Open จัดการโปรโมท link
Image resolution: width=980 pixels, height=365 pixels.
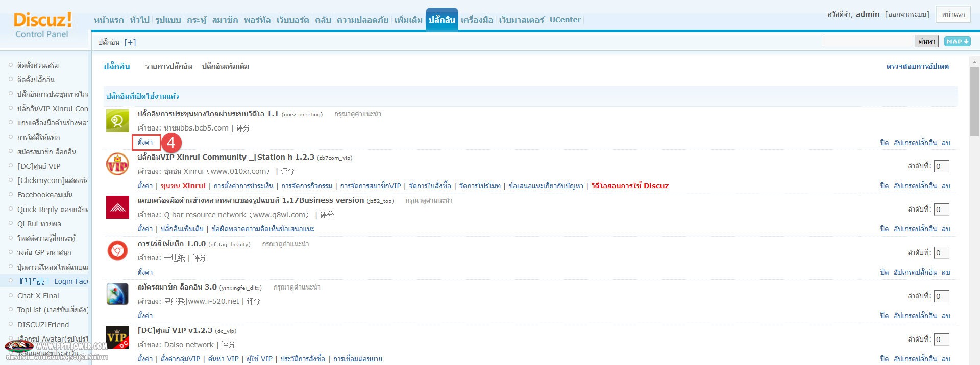point(480,186)
